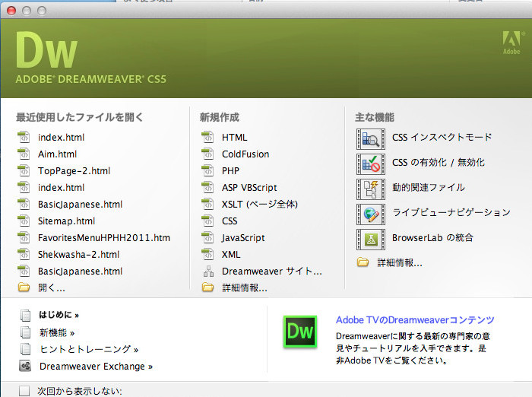The height and width of the screenshot is (397, 532).
Task: Click the CSS の有効化 / 無効化 icon
Action: 371,164
